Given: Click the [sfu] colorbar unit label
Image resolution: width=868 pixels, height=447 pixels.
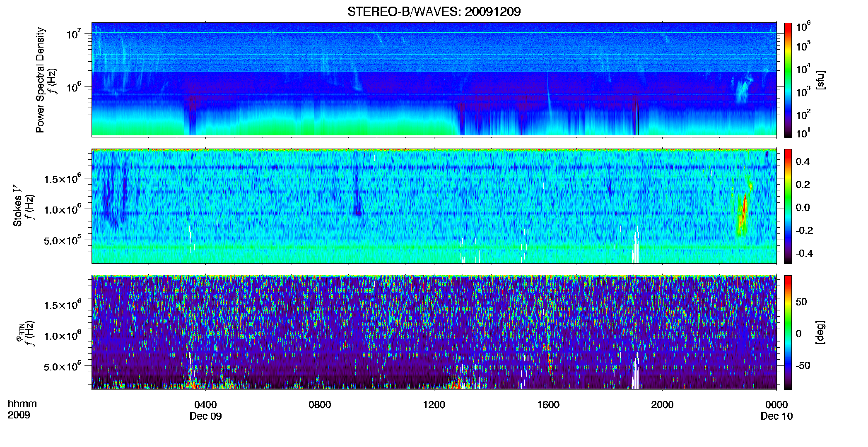Looking at the screenshot, I should pos(820,80).
